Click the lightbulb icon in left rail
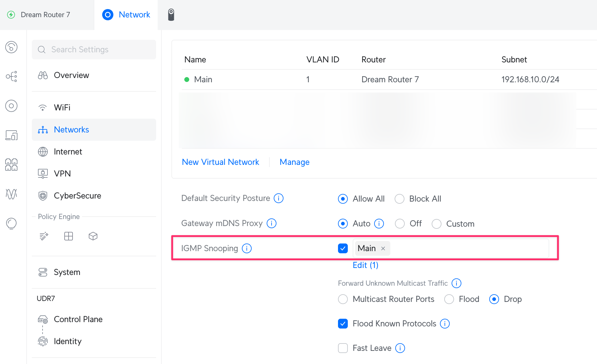597x364 pixels. 11,223
